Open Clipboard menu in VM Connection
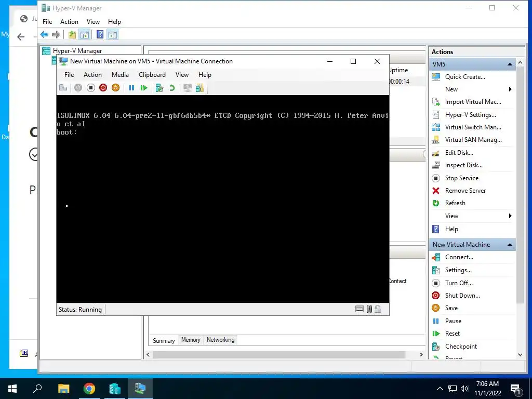532x399 pixels. 152,75
